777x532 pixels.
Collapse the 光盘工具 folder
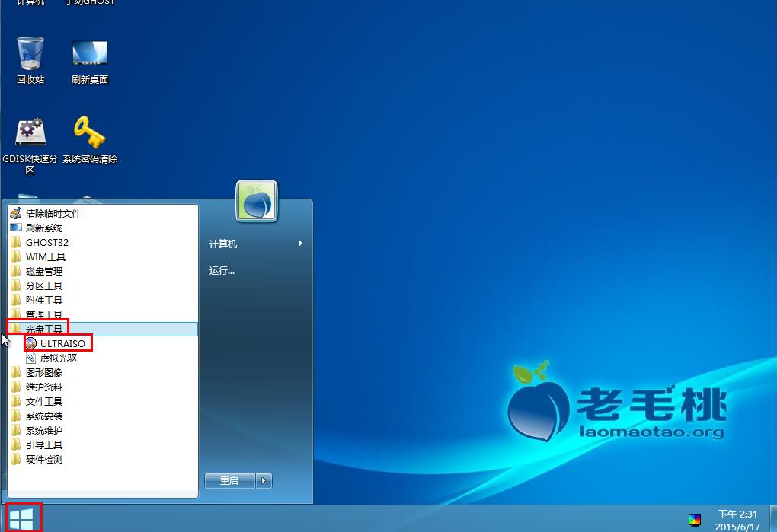44,329
